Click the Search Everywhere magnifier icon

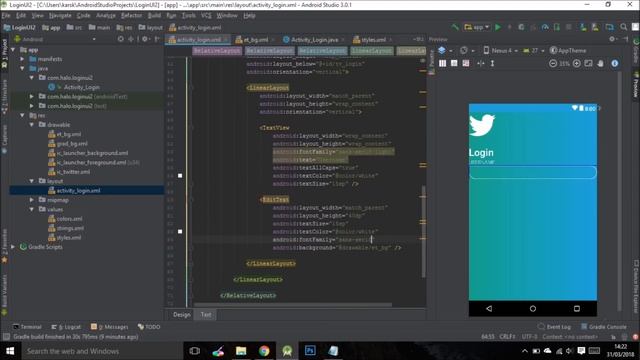624,27
